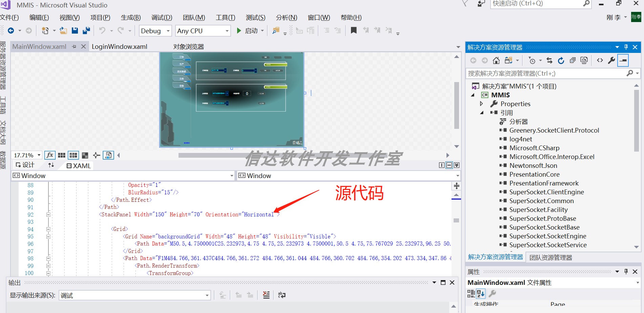Viewport: 644px width, 313px height.
Task: Toggle the project code disable designer button
Action: [108, 155]
